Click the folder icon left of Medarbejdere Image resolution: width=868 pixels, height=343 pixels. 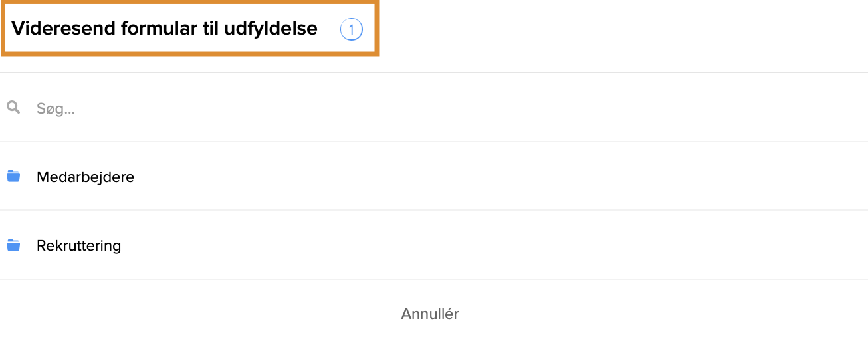click(x=13, y=176)
